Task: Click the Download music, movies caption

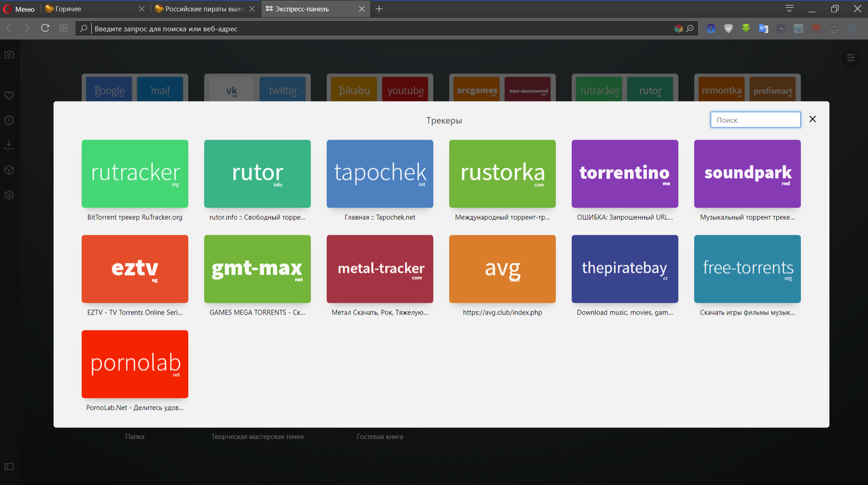Action: (x=625, y=312)
